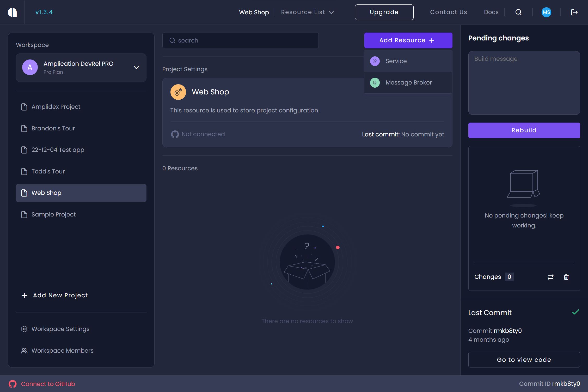Open the MS user avatar

pos(546,12)
